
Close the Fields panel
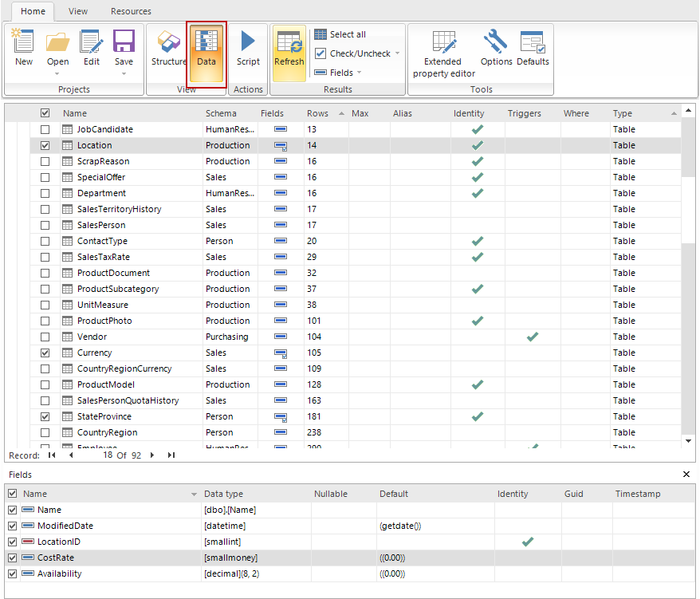pyautogui.click(x=686, y=475)
